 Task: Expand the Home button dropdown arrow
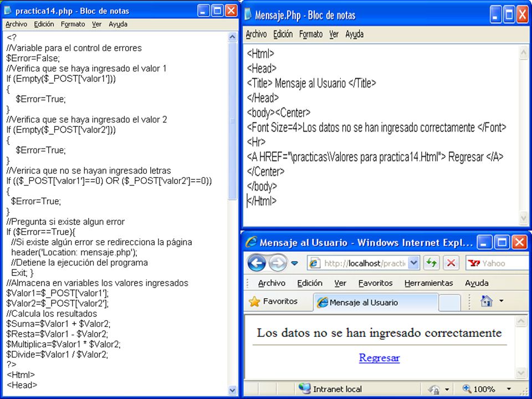pos(501,300)
